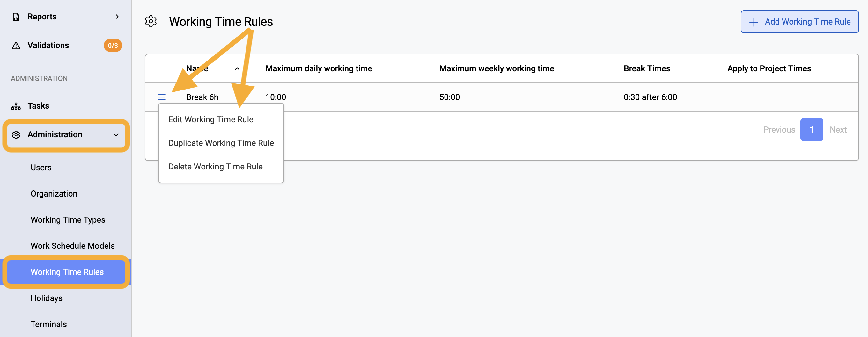
Task: Click the Administration gear icon in sidebar
Action: tap(16, 135)
